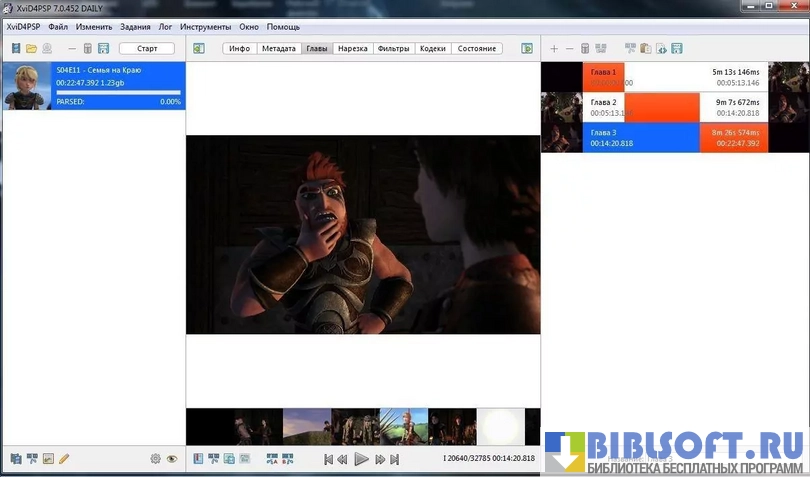Click the plus icon to add a chapter

(554, 48)
